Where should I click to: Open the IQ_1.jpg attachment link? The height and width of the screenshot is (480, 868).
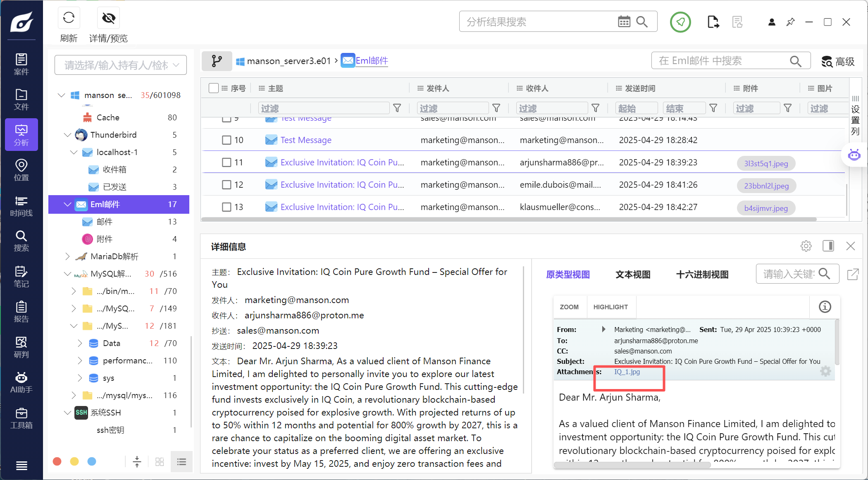click(x=627, y=372)
